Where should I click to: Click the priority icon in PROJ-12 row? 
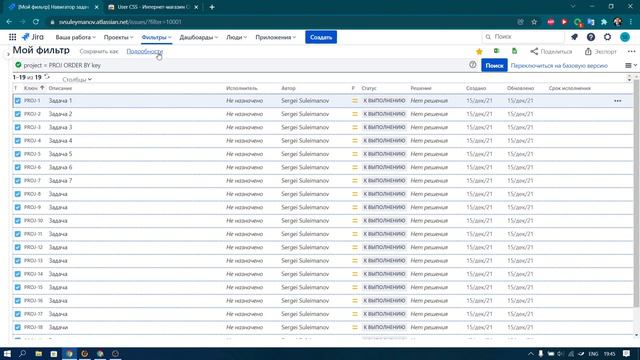tap(355, 247)
